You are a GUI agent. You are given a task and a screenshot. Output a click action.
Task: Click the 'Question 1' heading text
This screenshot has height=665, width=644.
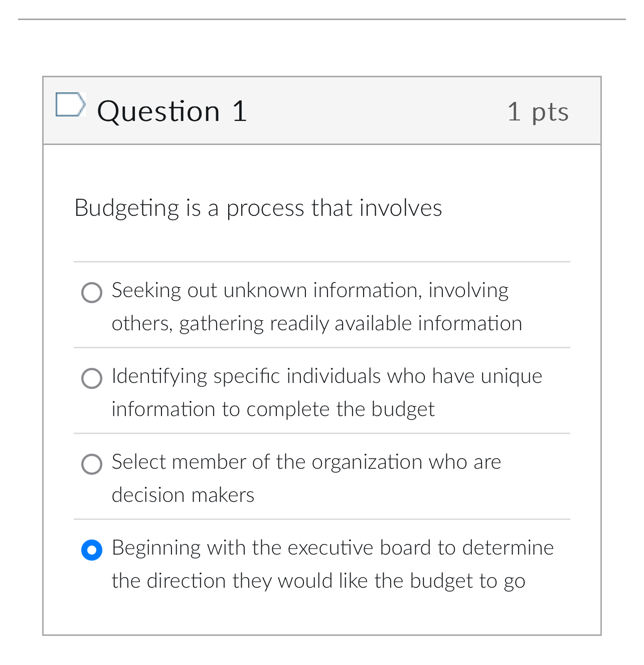tap(173, 111)
